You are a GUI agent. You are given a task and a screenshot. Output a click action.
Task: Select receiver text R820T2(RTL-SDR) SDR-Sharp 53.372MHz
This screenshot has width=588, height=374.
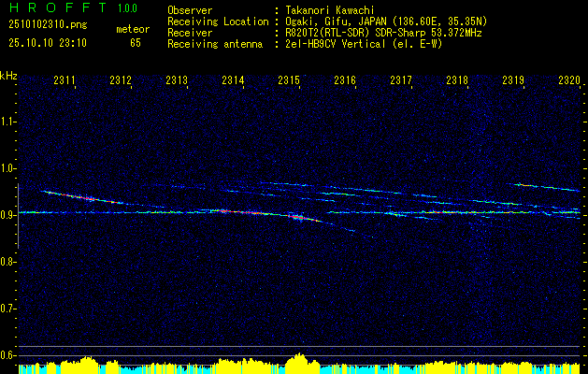383,33
